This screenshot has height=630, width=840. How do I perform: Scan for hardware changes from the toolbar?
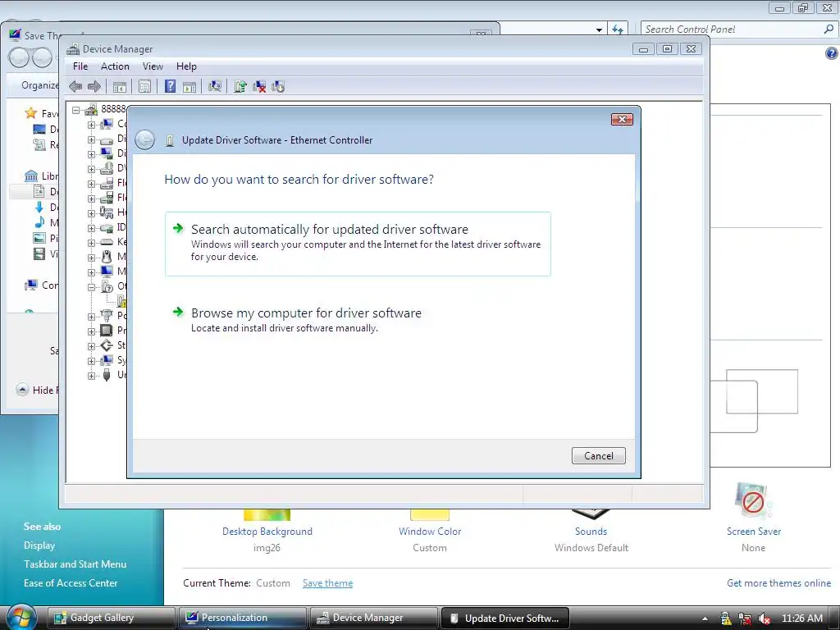click(215, 86)
